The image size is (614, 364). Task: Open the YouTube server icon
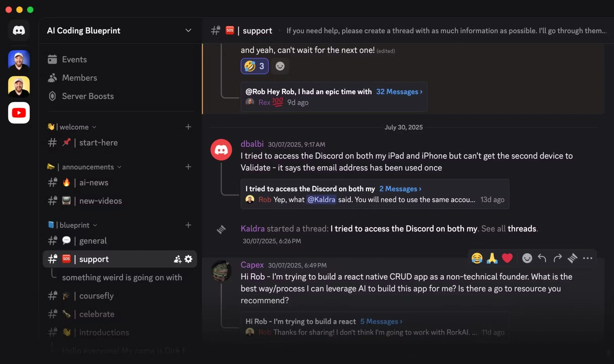point(19,113)
